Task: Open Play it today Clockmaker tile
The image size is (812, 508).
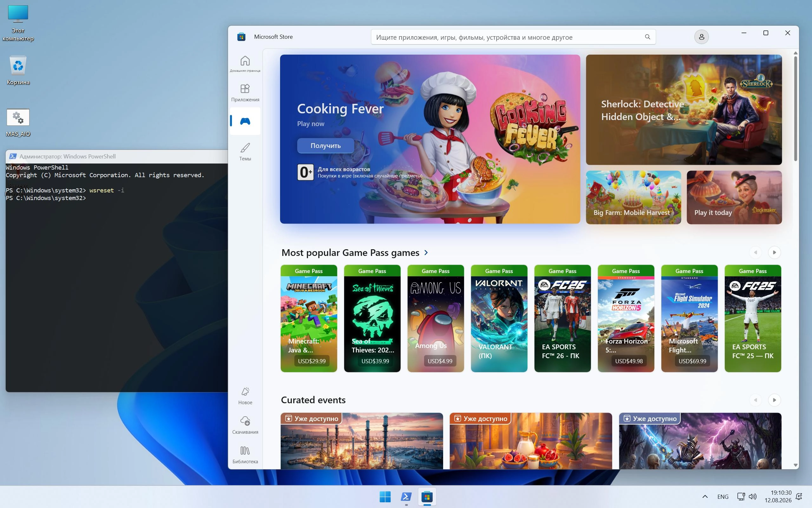Action: click(734, 197)
